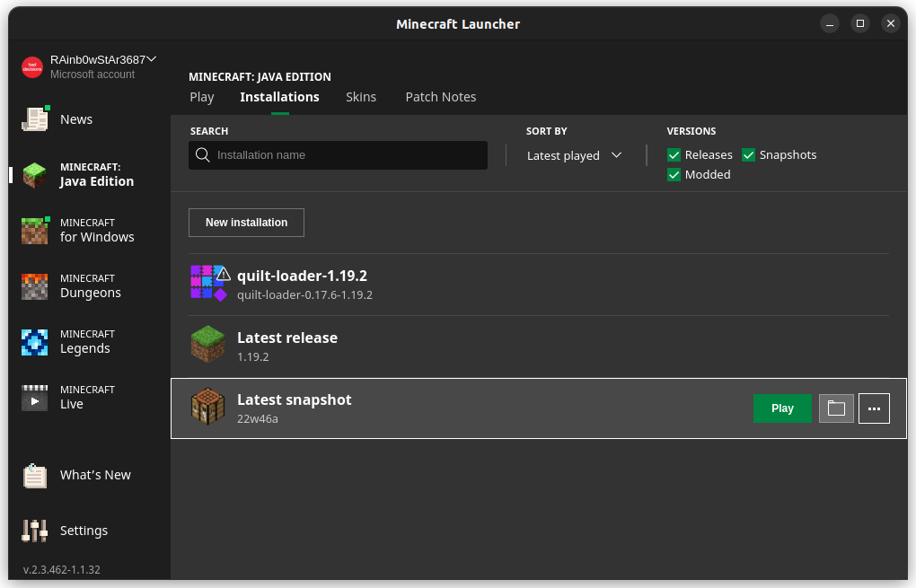Click the New installation button
The image size is (916, 588).
(x=246, y=223)
